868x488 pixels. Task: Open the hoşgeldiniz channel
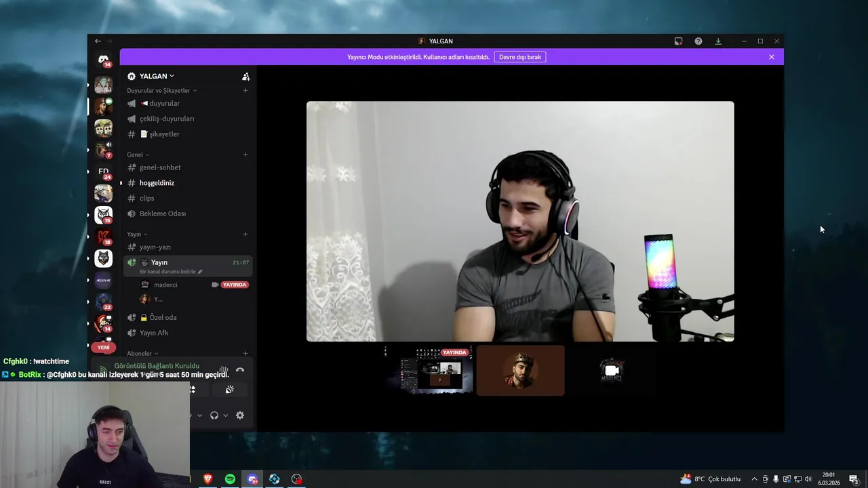coord(188,183)
